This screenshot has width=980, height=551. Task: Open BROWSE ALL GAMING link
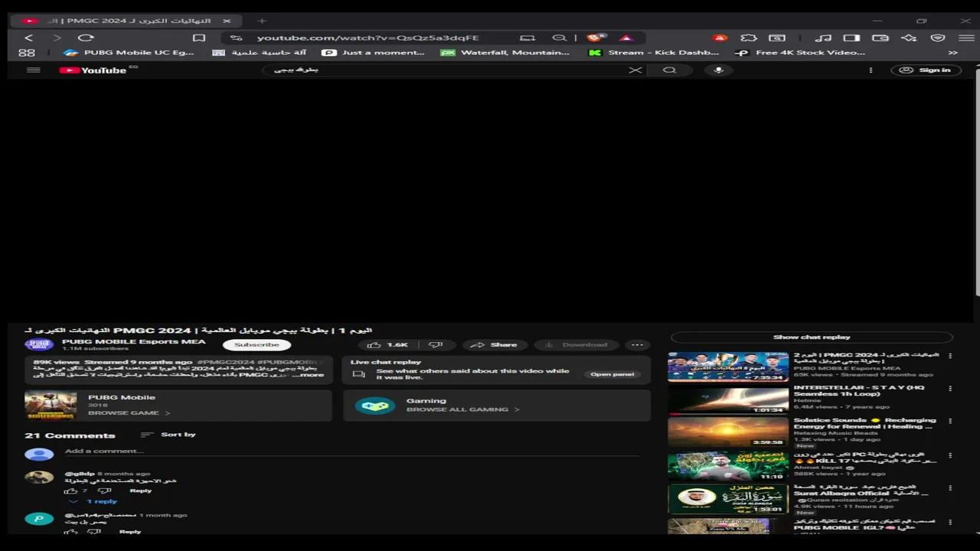point(462,409)
